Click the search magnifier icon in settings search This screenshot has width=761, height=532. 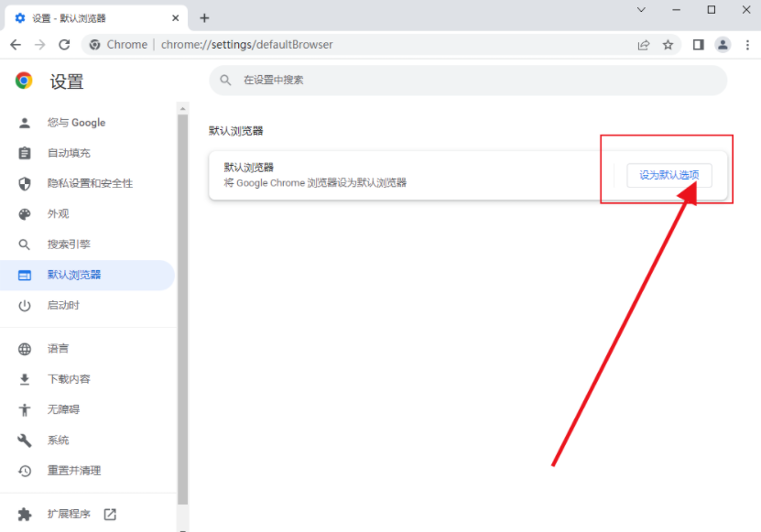[225, 80]
